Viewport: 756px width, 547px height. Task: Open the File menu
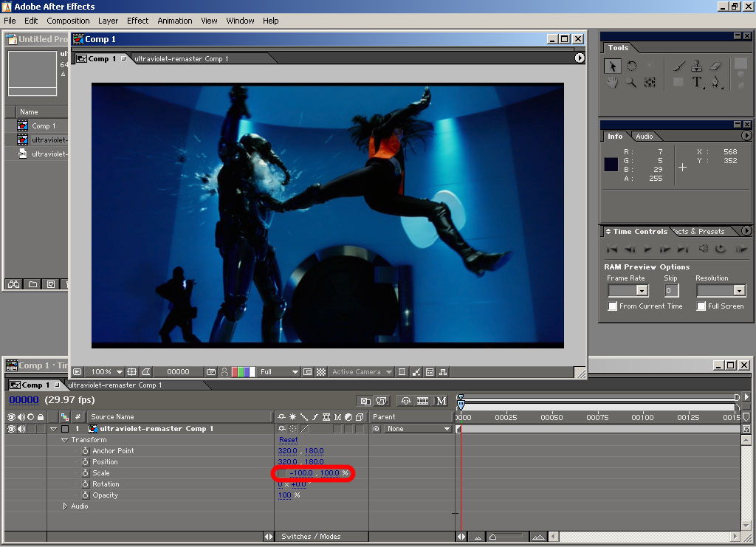click(x=10, y=21)
